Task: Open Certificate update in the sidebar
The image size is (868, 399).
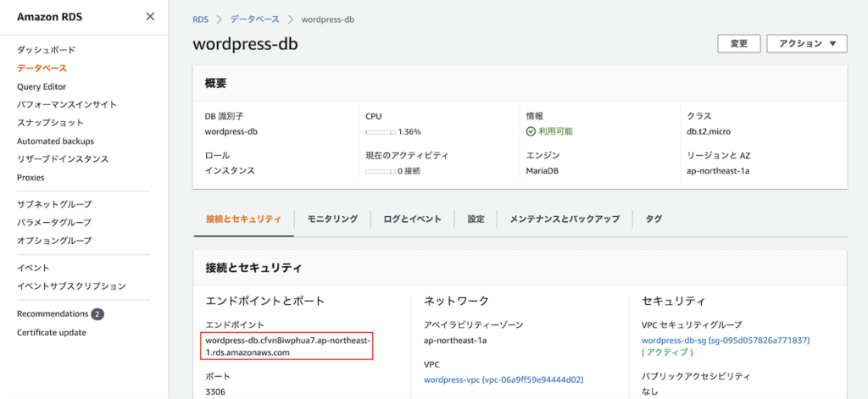Action: 51,332
